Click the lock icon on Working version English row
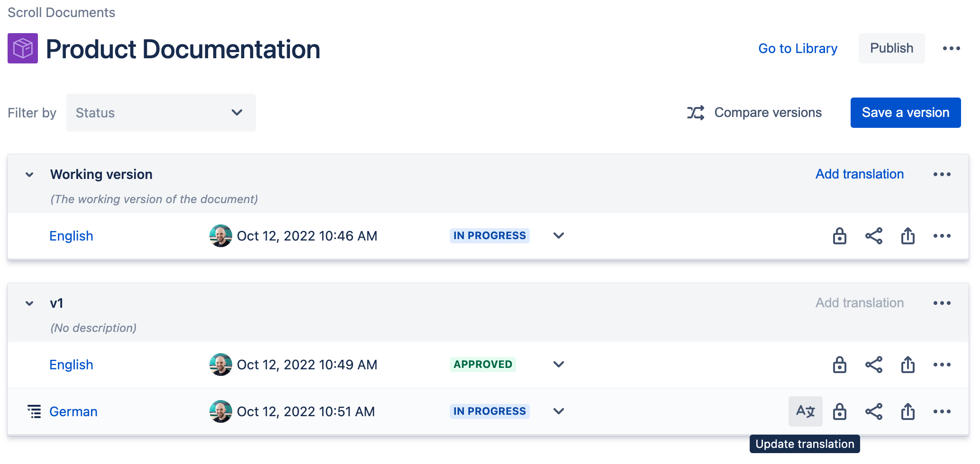This screenshot has height=464, width=980. [x=839, y=236]
